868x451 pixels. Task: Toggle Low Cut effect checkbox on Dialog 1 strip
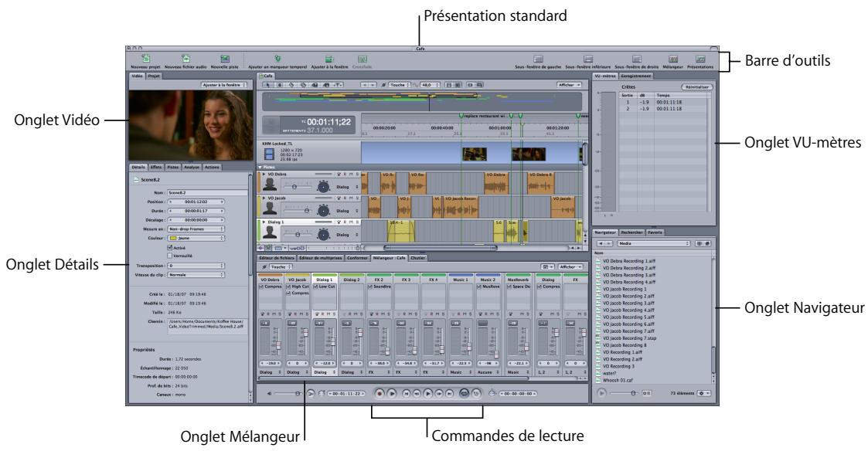tap(316, 287)
